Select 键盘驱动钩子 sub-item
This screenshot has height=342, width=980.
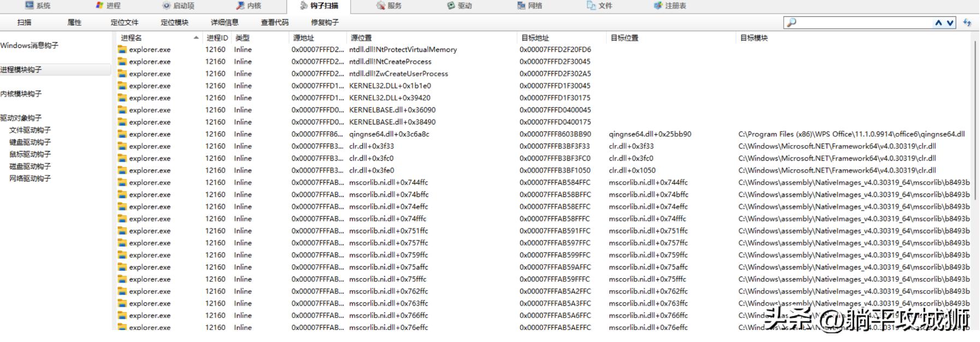pos(30,142)
